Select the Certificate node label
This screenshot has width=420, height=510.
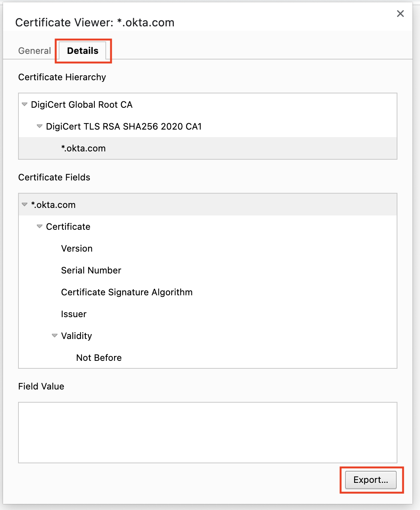(68, 226)
